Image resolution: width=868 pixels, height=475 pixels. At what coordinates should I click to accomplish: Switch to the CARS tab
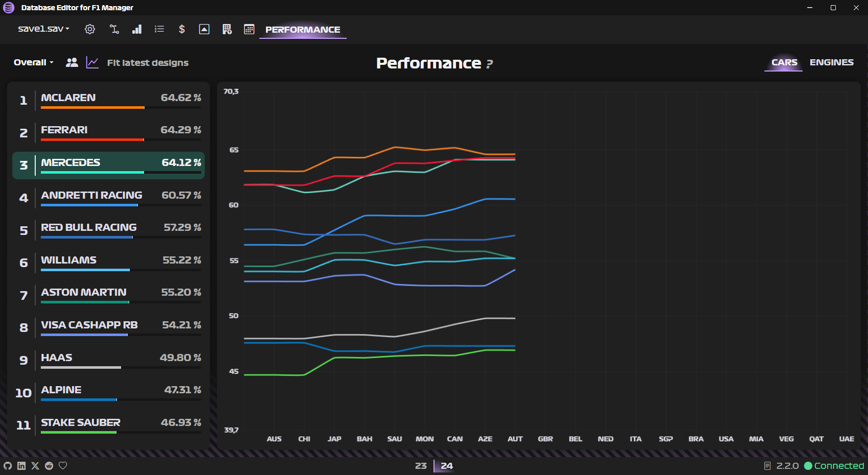[x=784, y=62]
